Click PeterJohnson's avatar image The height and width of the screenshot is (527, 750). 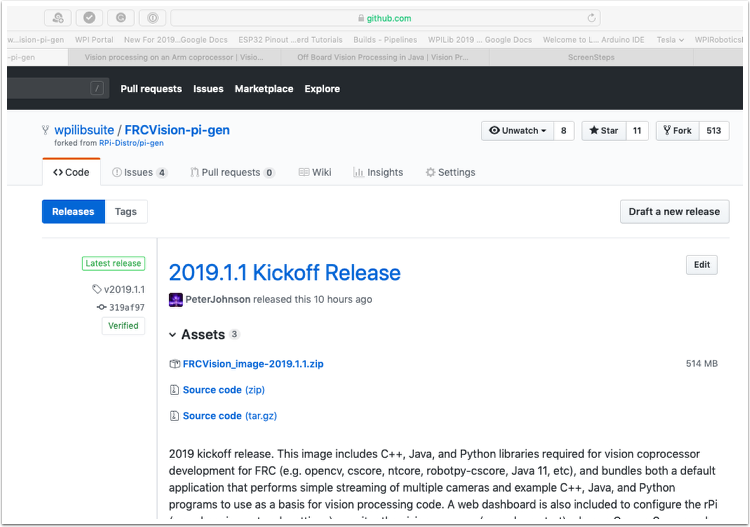176,299
